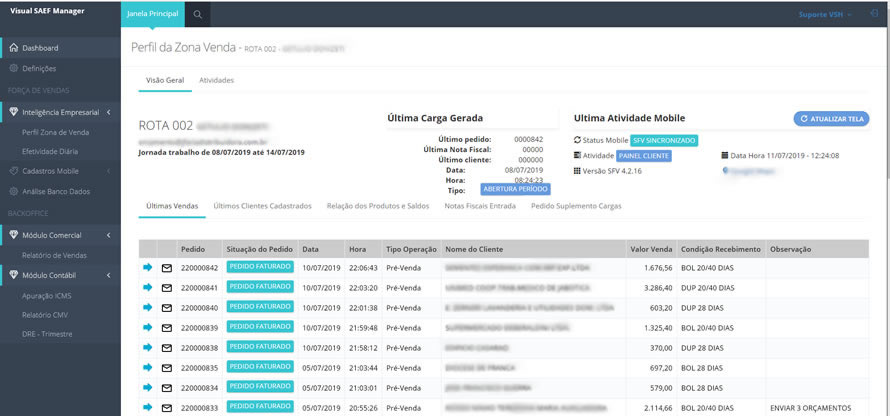Click the blue arrow icon for pedido 220000839
The width and height of the screenshot is (890, 416).
pos(148,327)
